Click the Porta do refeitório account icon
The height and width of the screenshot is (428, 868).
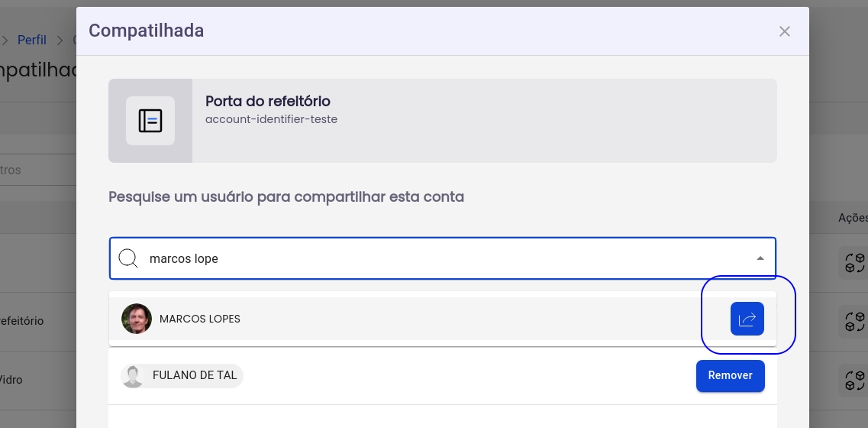click(150, 121)
